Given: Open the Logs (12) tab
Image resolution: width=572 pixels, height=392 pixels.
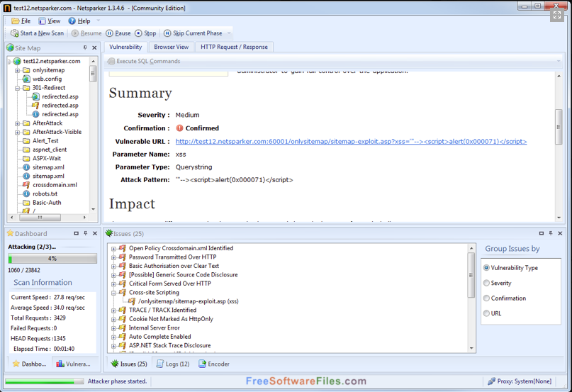Looking at the screenshot, I should pos(173,364).
